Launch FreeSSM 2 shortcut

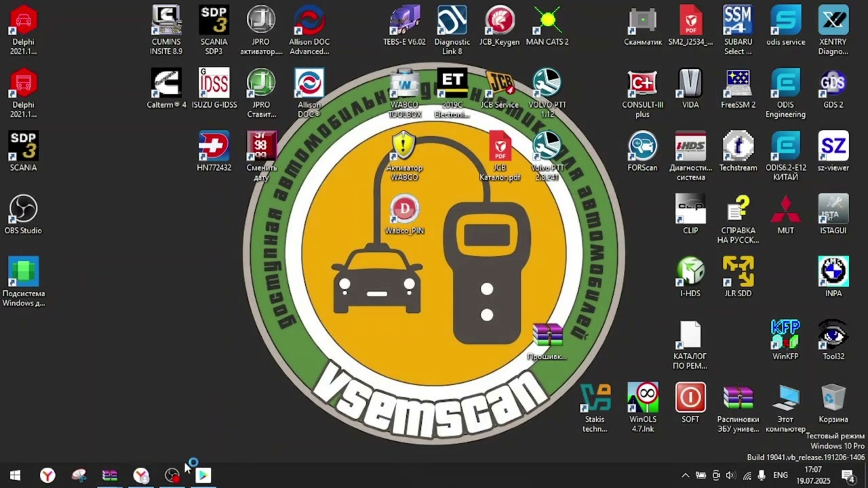(738, 89)
